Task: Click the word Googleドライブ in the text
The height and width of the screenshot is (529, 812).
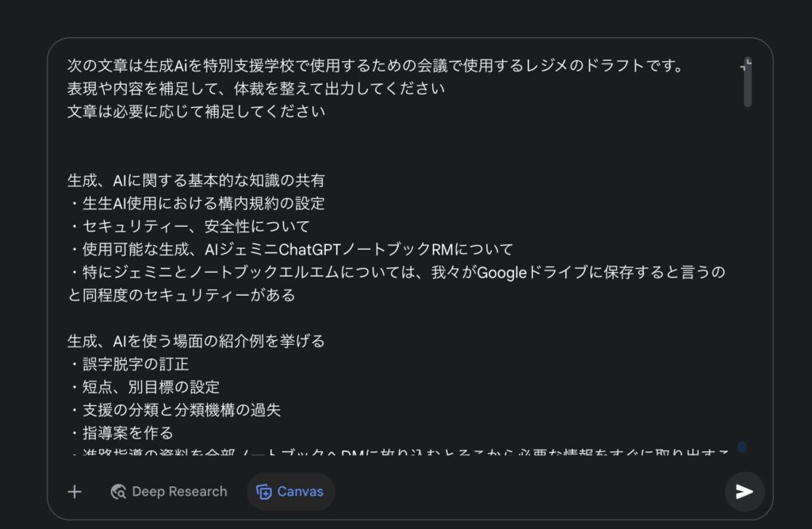Action: tap(532, 272)
